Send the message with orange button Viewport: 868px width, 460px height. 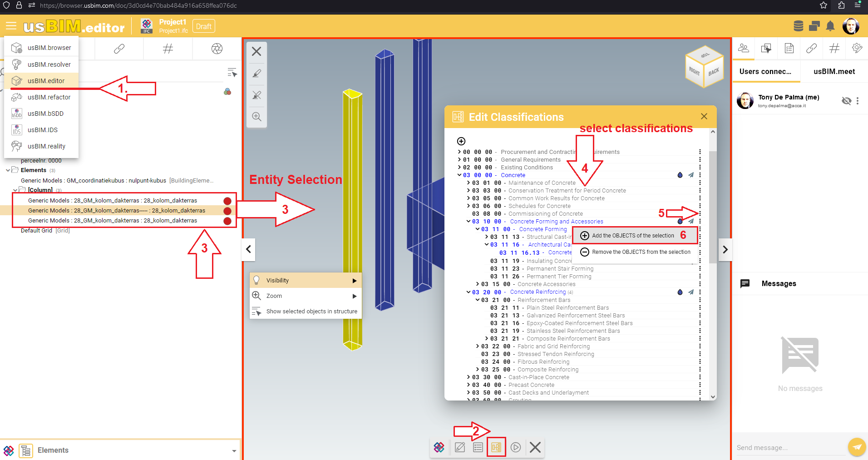857,447
